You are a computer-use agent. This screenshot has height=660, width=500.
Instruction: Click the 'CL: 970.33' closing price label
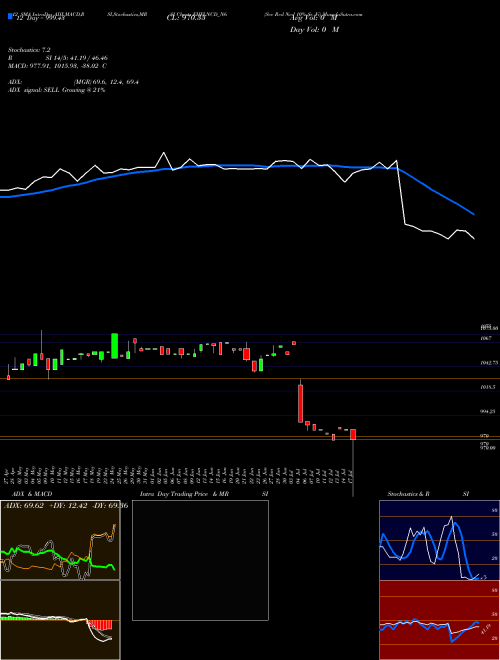click(186, 18)
